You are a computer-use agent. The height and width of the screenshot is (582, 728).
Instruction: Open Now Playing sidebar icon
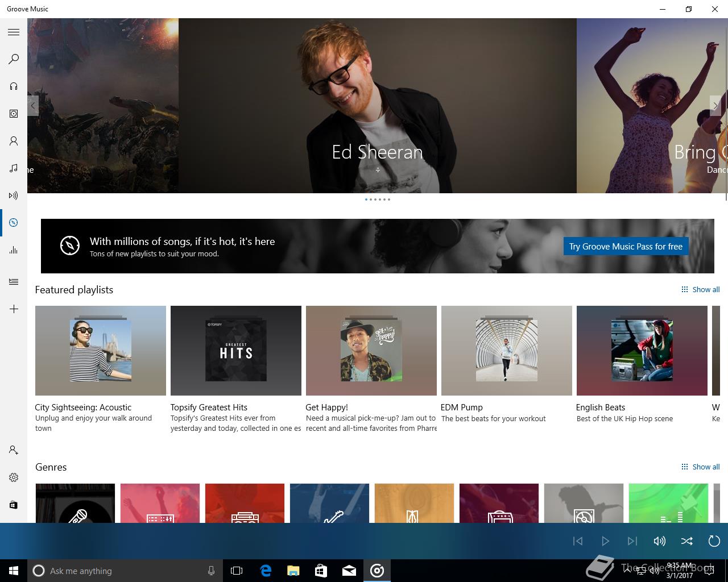[x=14, y=196]
